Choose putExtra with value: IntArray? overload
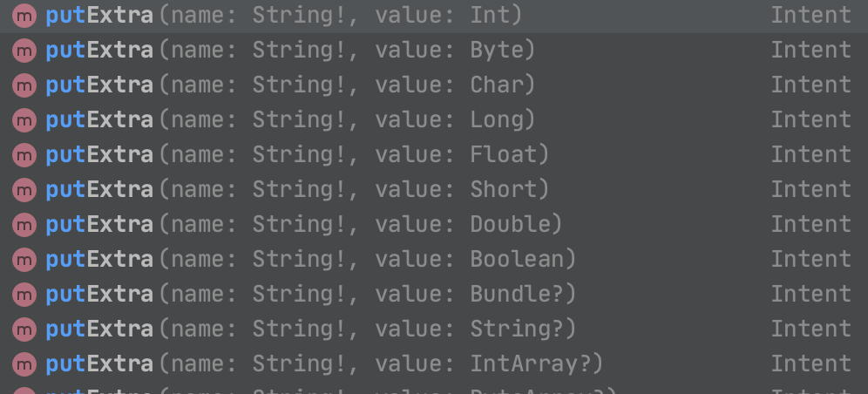The width and height of the screenshot is (868, 394). click(x=323, y=363)
